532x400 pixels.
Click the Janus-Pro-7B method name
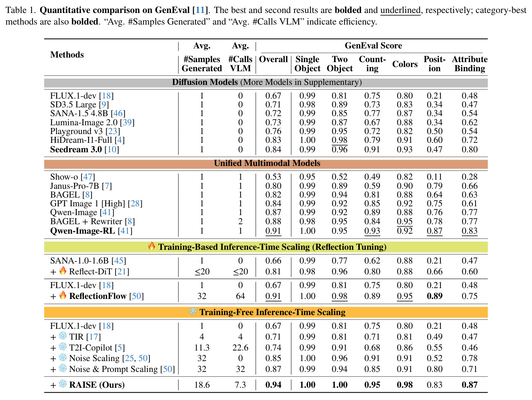[74, 186]
